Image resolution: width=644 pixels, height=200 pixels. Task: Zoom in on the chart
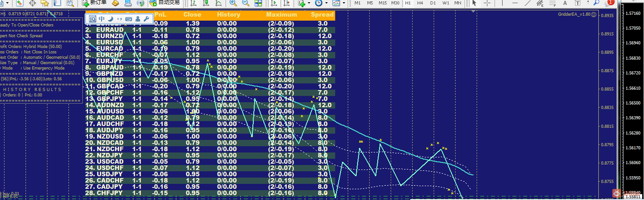coord(233,3)
